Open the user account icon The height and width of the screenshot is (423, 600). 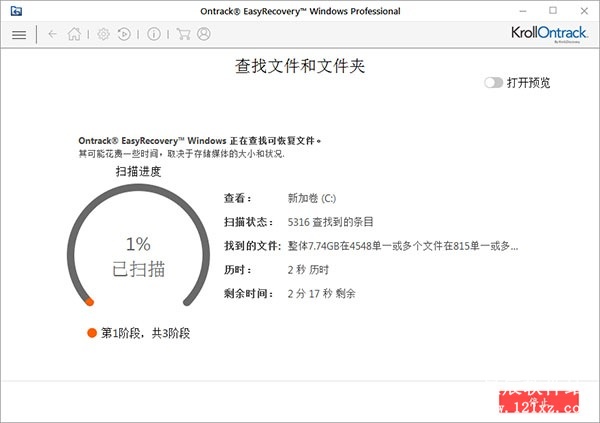204,34
